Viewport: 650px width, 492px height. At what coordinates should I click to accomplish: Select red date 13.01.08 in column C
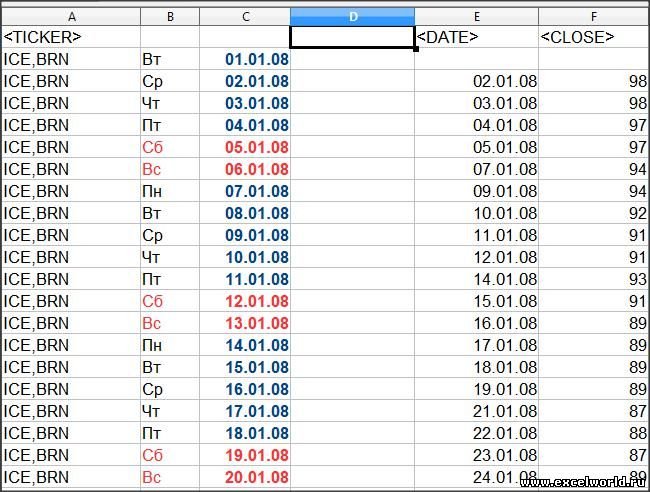coord(245,322)
